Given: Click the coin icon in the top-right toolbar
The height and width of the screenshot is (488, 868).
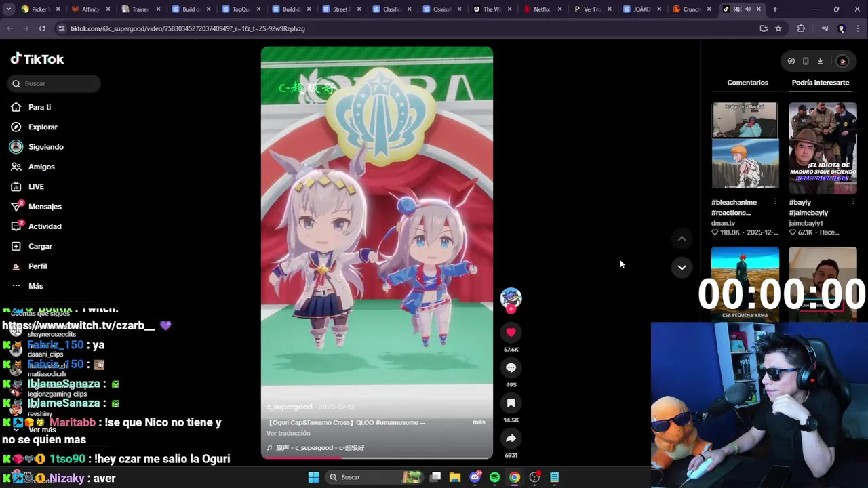Looking at the screenshot, I should click(791, 61).
